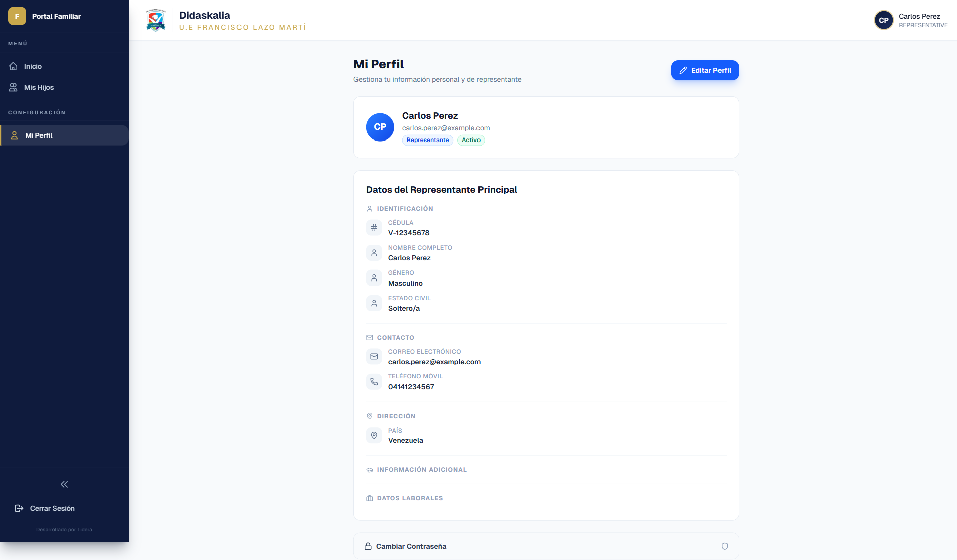Select Mi Perfil in Configuración section
Viewport: 957px width, 560px height.
tap(64, 135)
